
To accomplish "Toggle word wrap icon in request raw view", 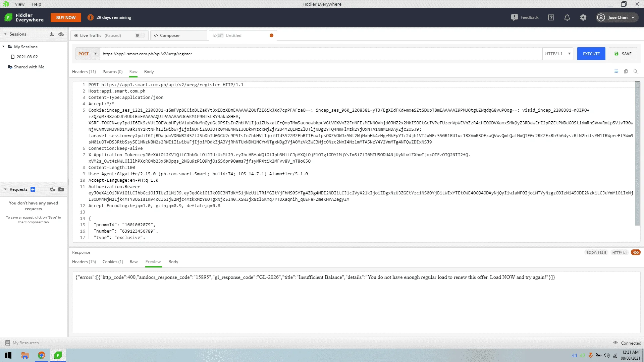I will click(x=616, y=71).
